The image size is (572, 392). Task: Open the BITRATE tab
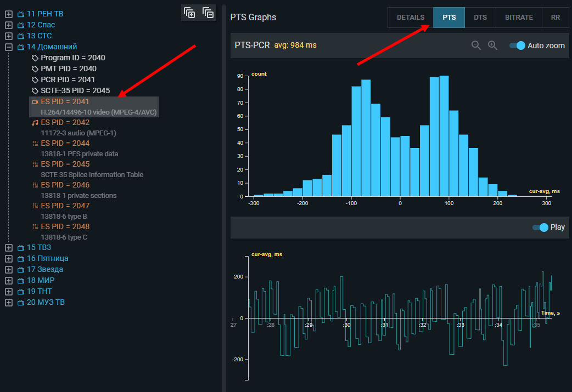[519, 18]
